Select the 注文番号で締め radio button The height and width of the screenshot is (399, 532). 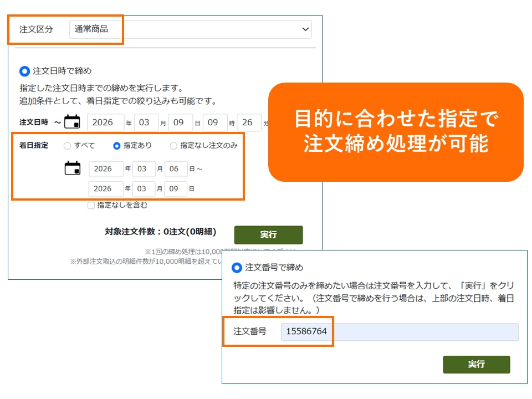click(237, 268)
